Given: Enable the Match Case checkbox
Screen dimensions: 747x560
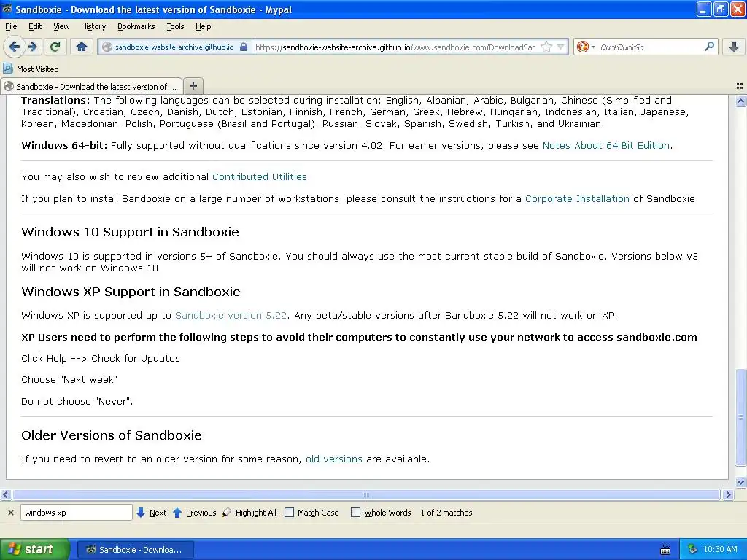Looking at the screenshot, I should click(289, 513).
